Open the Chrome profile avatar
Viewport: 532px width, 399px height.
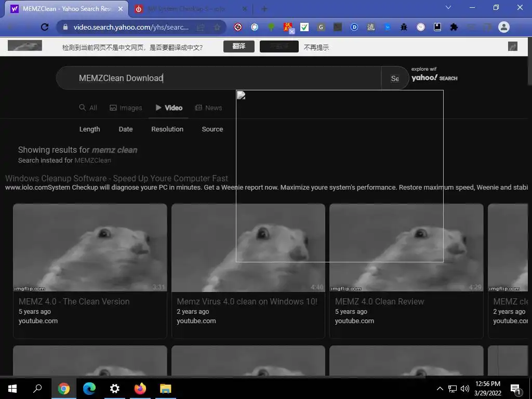pyautogui.click(x=504, y=27)
